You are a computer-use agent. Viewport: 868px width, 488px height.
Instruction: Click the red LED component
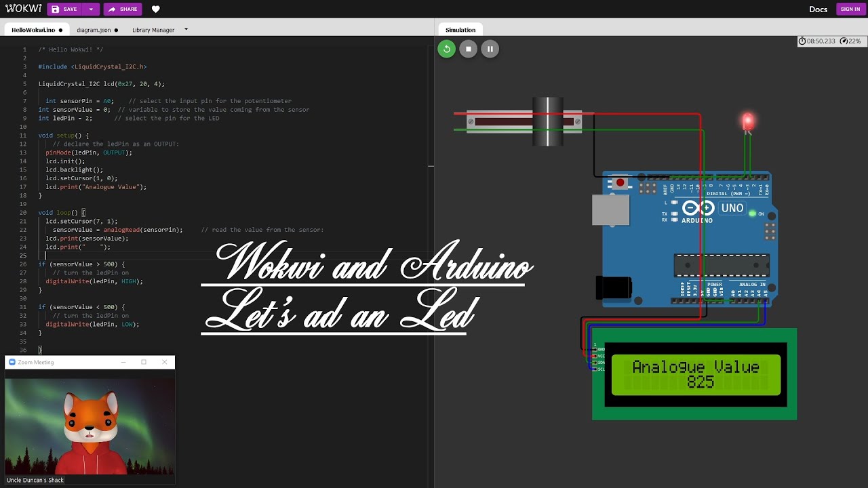pos(747,122)
